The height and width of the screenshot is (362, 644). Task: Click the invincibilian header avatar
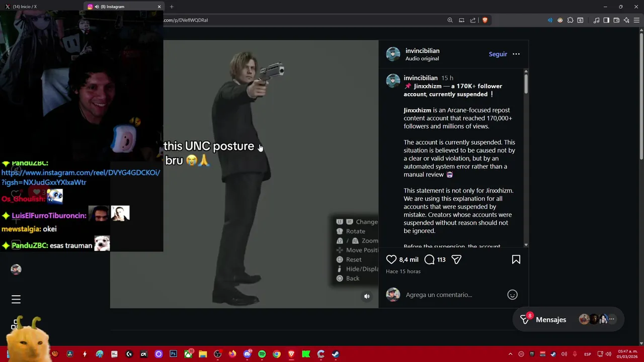tap(393, 54)
